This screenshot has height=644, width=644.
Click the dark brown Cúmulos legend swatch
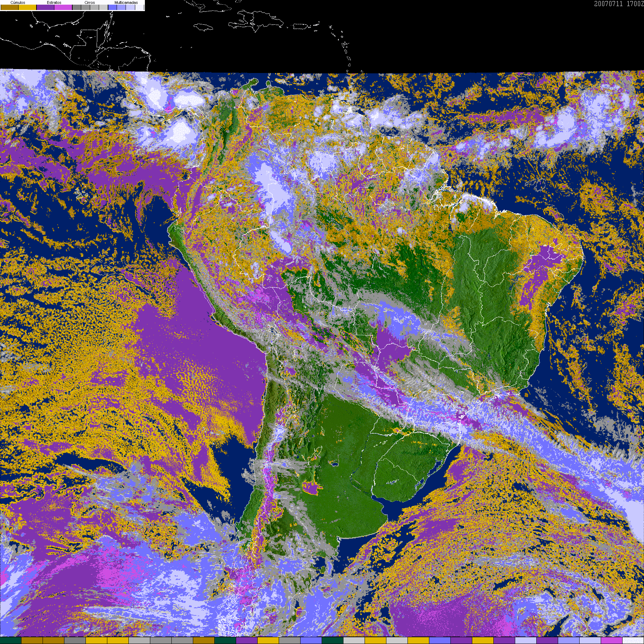click(10, 7)
